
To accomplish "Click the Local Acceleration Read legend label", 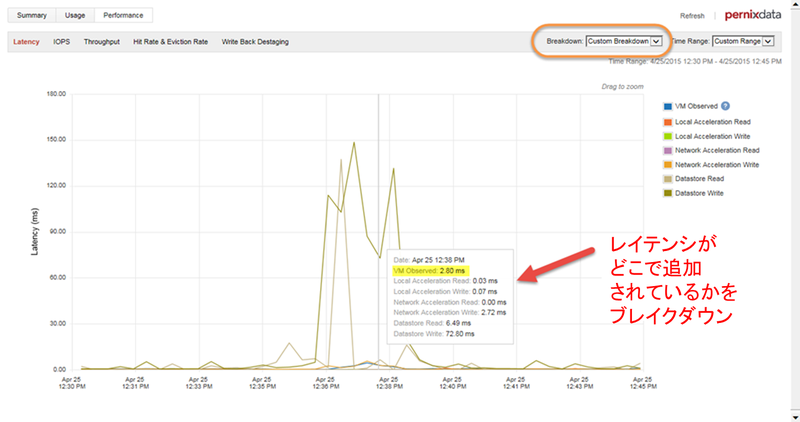I will pos(713,122).
